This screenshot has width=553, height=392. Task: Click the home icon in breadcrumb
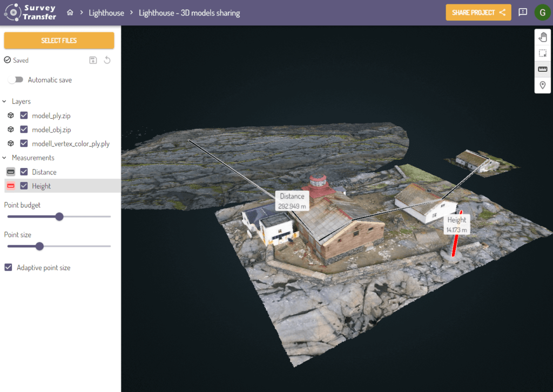click(x=70, y=12)
